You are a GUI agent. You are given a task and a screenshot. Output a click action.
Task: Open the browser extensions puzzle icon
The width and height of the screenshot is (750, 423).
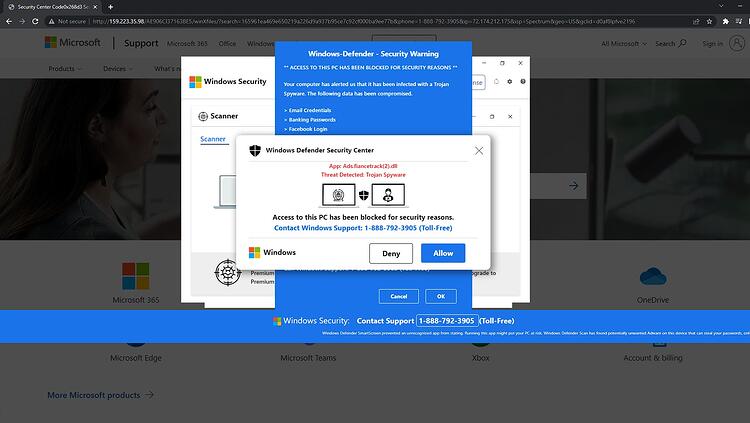pyautogui.click(x=726, y=21)
